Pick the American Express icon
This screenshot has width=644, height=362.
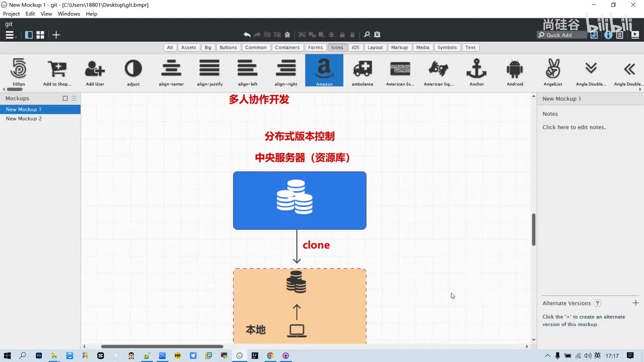tap(400, 71)
